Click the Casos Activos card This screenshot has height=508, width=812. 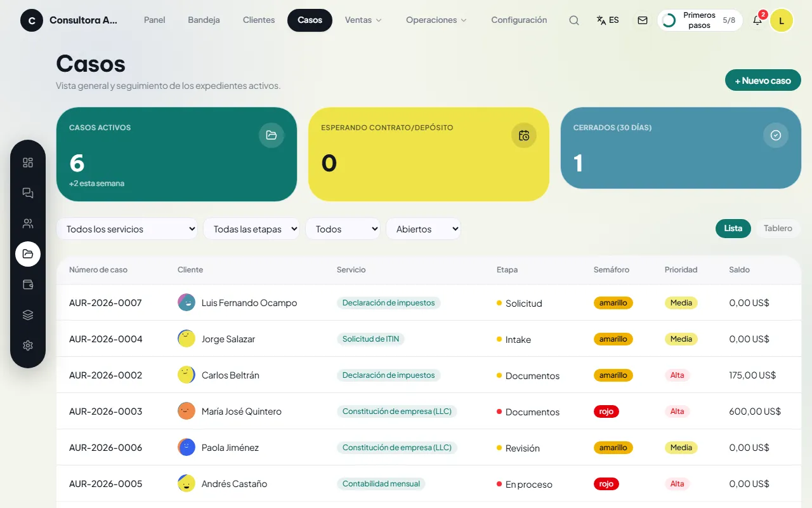[176, 154]
